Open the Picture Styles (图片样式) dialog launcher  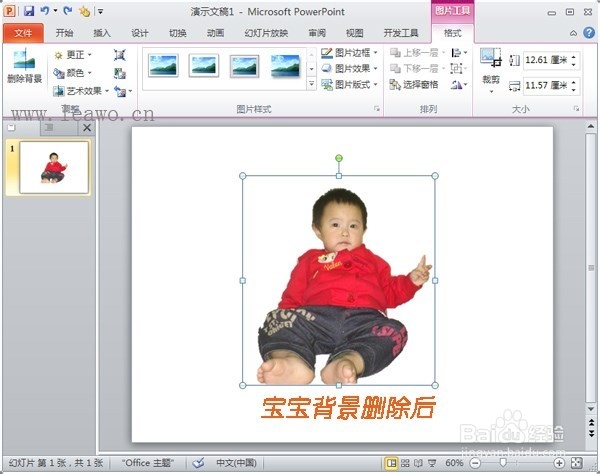(x=377, y=109)
